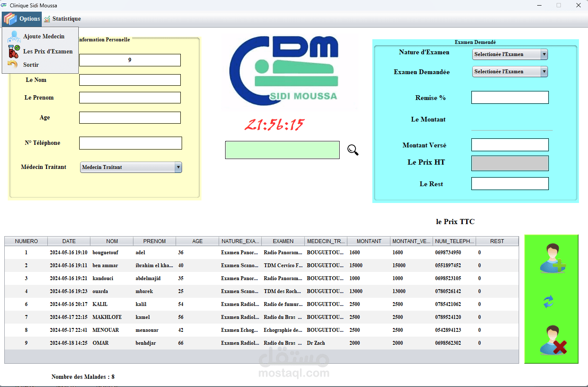Select the row for patient OMAR
The image size is (588, 387).
(262, 343)
